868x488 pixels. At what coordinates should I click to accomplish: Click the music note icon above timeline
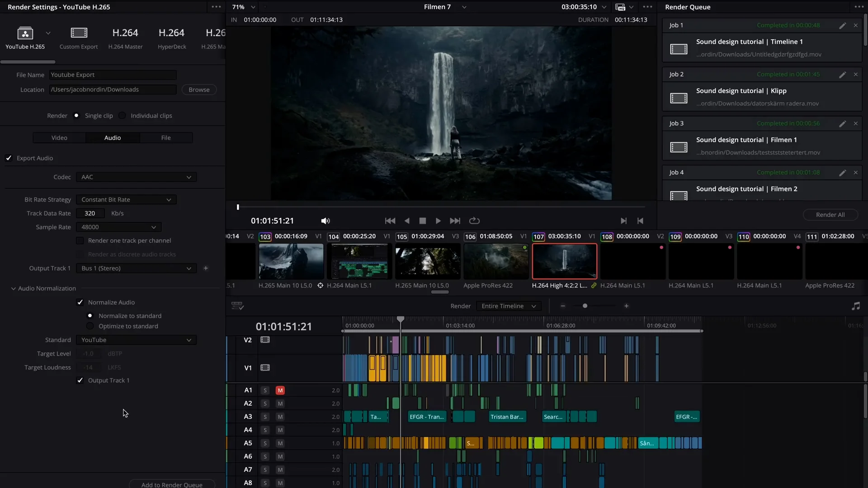855,306
